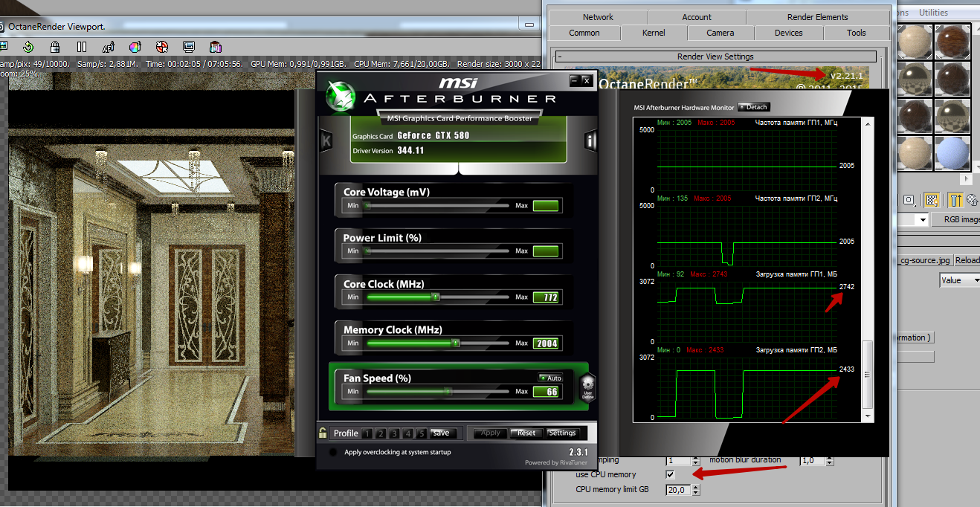This screenshot has height=507, width=980.
Task: Click Memory Clock value field 2004
Action: click(x=546, y=343)
